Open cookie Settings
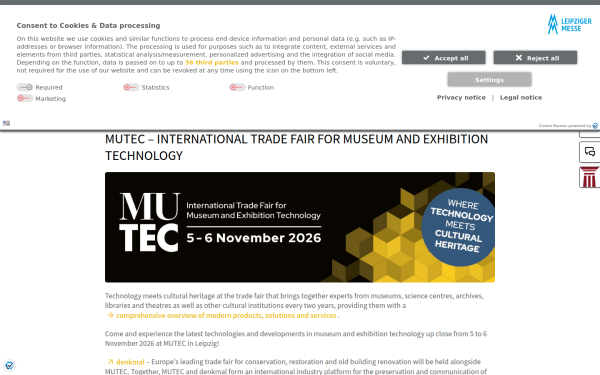Screen dimensions: 600x375 click(x=489, y=80)
